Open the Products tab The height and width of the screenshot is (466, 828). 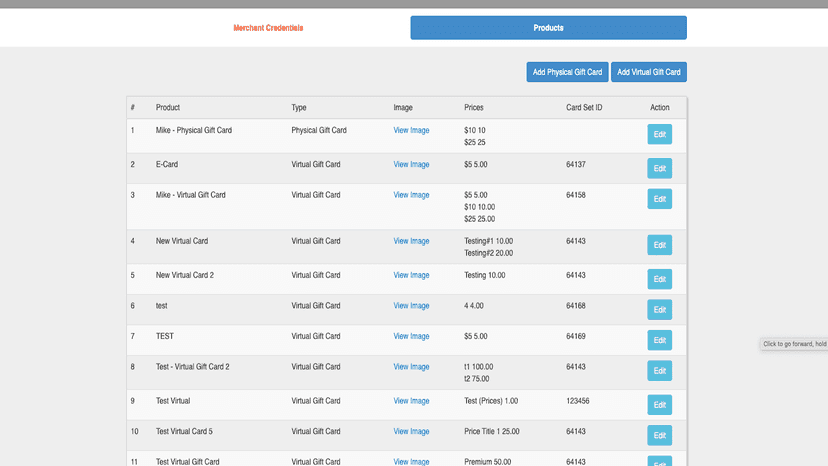coord(549,27)
